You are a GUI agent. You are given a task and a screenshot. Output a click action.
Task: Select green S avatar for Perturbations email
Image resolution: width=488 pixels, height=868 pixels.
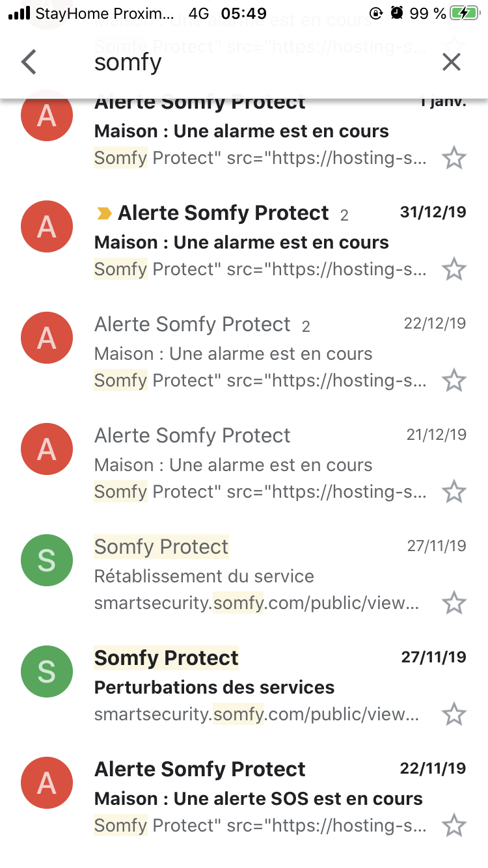[x=47, y=671]
